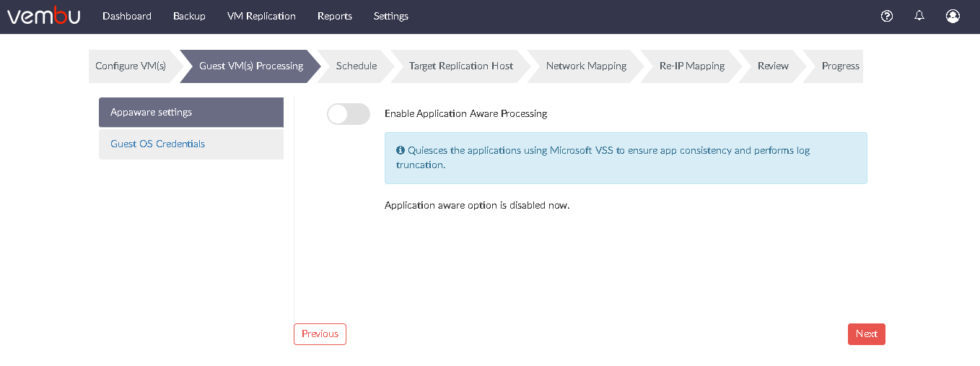Click the Previous button
The image size is (980, 366).
pos(320,334)
